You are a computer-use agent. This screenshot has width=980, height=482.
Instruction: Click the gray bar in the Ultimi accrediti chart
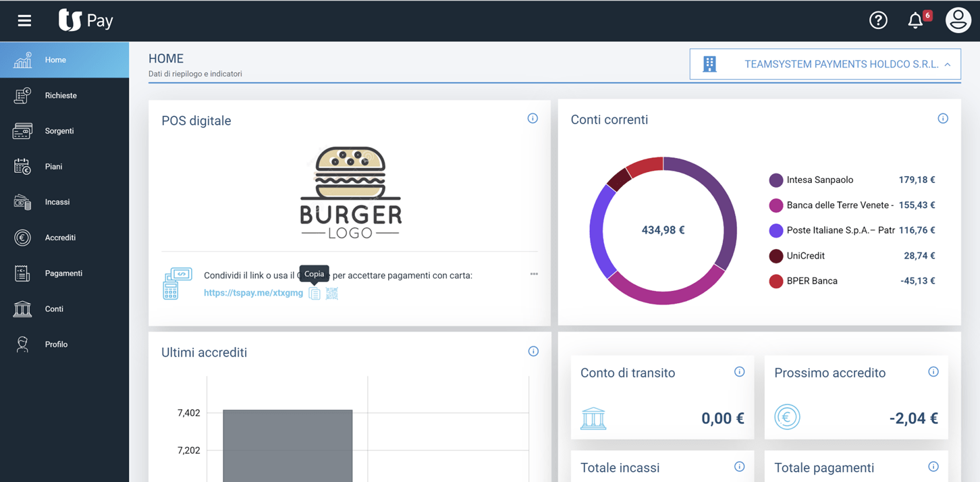point(288,446)
